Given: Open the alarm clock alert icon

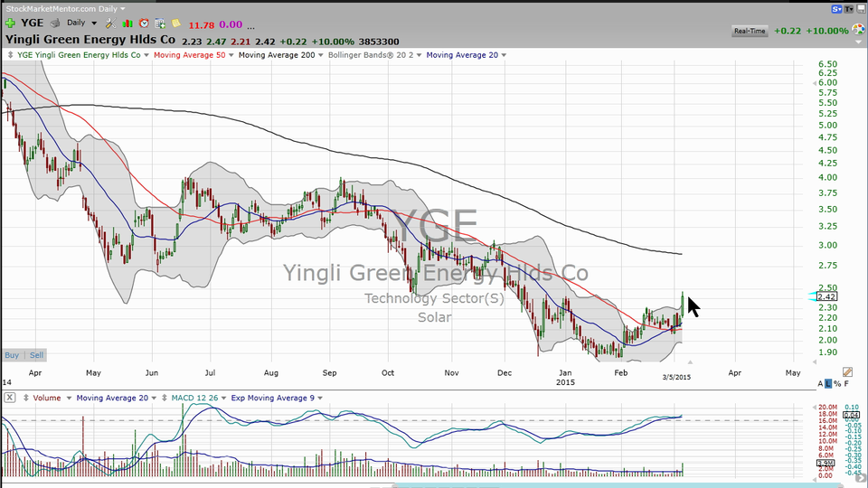Looking at the screenshot, I should click(144, 23).
